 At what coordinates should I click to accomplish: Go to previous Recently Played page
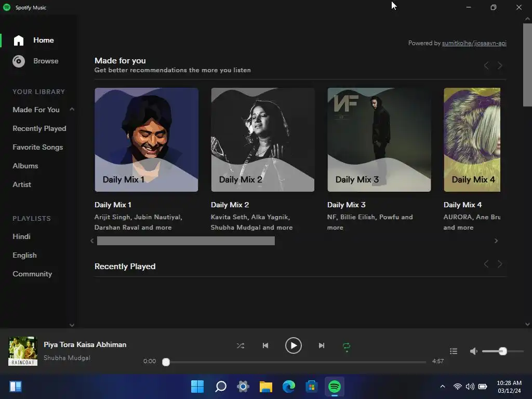point(486,264)
